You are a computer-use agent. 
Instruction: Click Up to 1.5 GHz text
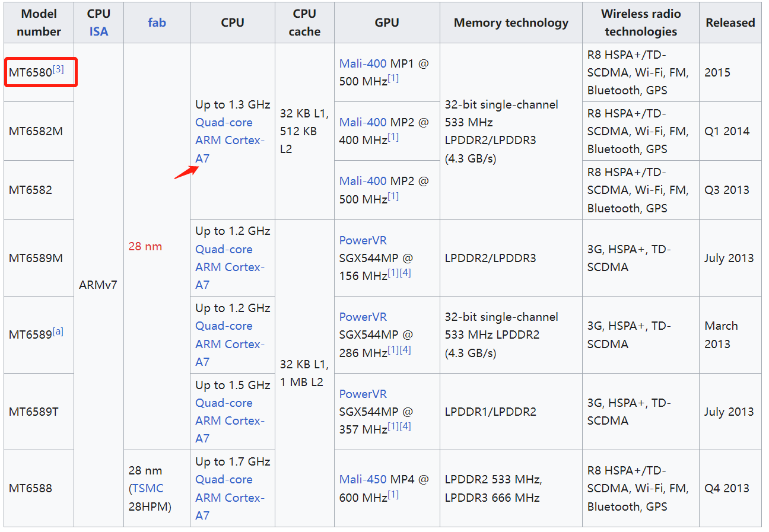point(233,385)
